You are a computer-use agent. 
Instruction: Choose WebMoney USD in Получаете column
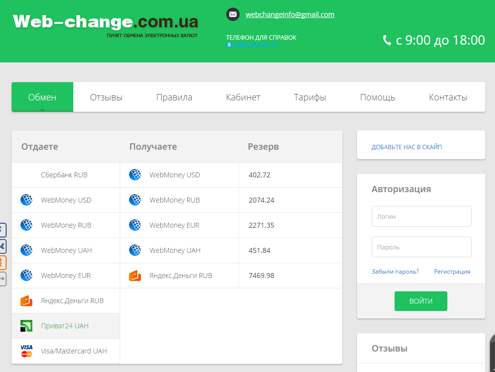point(179,175)
